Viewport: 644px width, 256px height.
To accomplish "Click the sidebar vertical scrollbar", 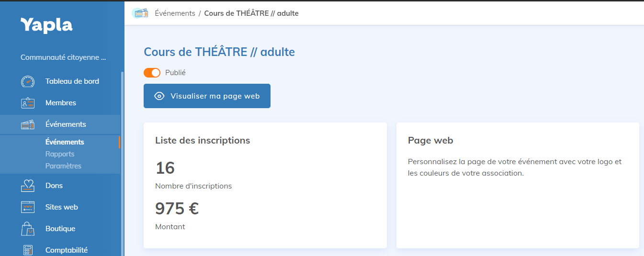I will pos(122,163).
